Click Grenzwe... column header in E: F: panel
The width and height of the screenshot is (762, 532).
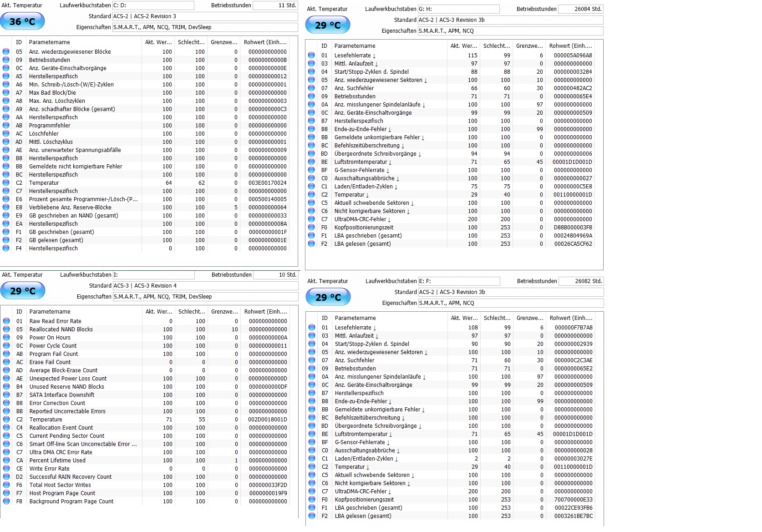click(x=530, y=318)
